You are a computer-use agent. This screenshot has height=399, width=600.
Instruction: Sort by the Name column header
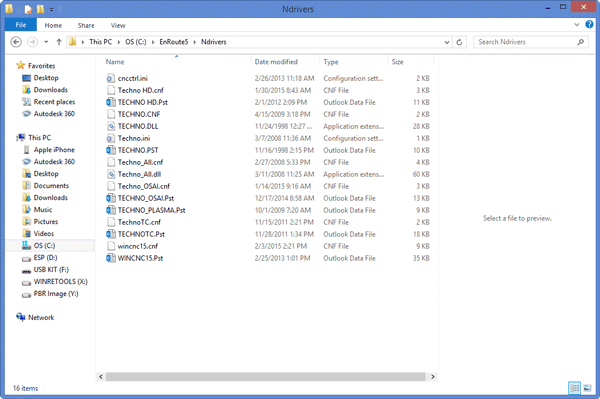point(115,62)
